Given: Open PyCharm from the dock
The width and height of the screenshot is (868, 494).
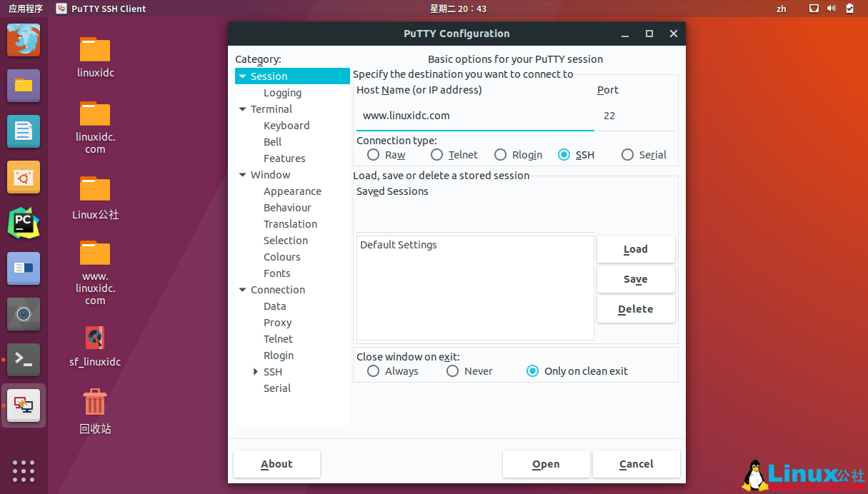Looking at the screenshot, I should 24,223.
